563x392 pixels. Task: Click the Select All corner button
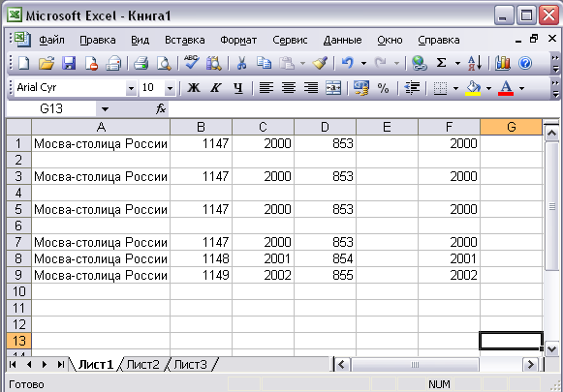18,127
